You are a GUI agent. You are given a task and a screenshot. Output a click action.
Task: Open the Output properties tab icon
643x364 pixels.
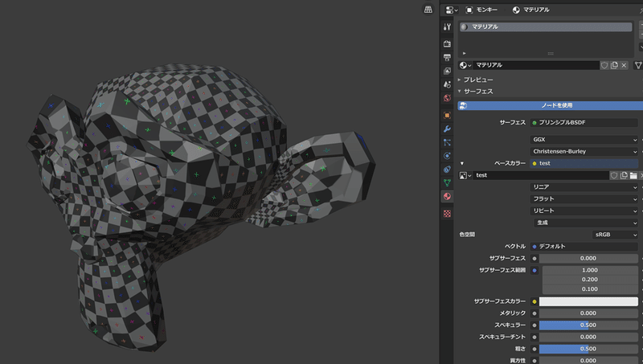[x=447, y=57]
